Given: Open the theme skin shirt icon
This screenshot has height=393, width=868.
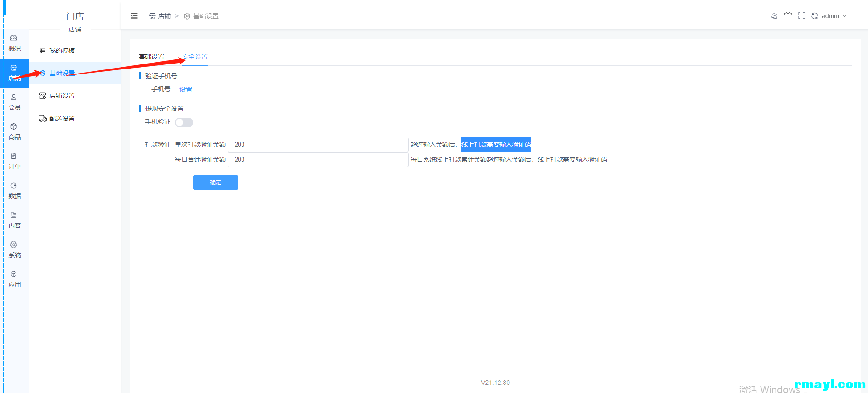Looking at the screenshot, I should [x=788, y=16].
